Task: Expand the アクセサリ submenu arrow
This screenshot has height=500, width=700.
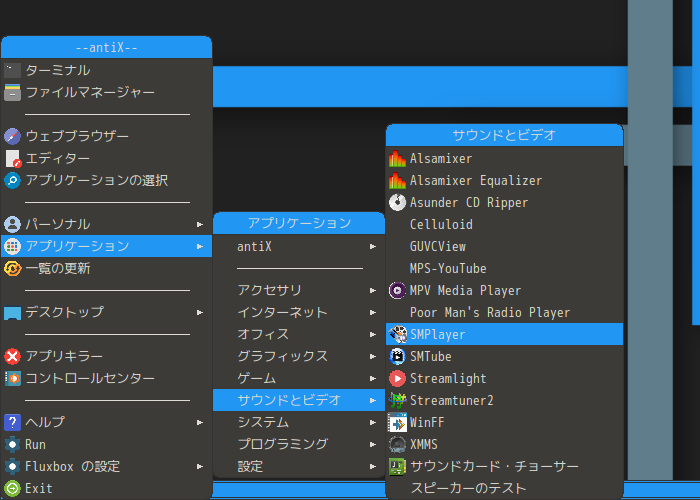Action: pos(373,291)
